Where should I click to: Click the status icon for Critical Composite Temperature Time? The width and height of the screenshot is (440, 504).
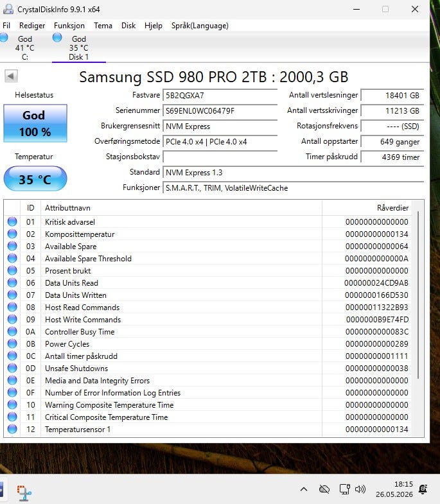12,417
